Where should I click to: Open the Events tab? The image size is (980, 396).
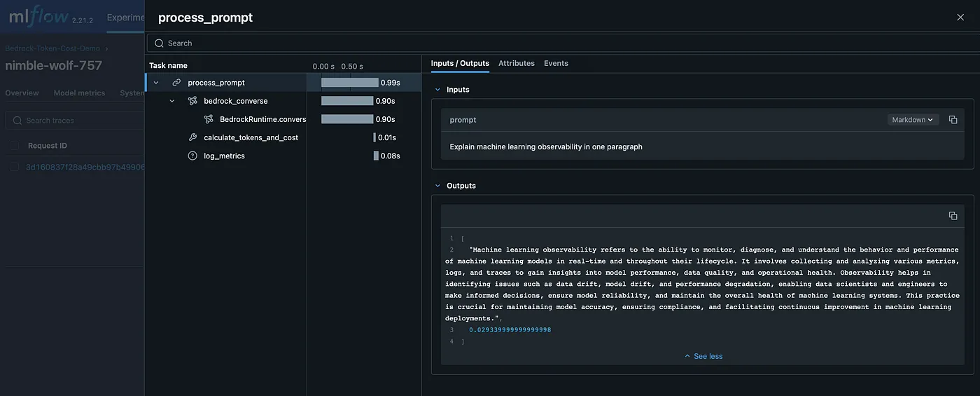click(x=556, y=63)
